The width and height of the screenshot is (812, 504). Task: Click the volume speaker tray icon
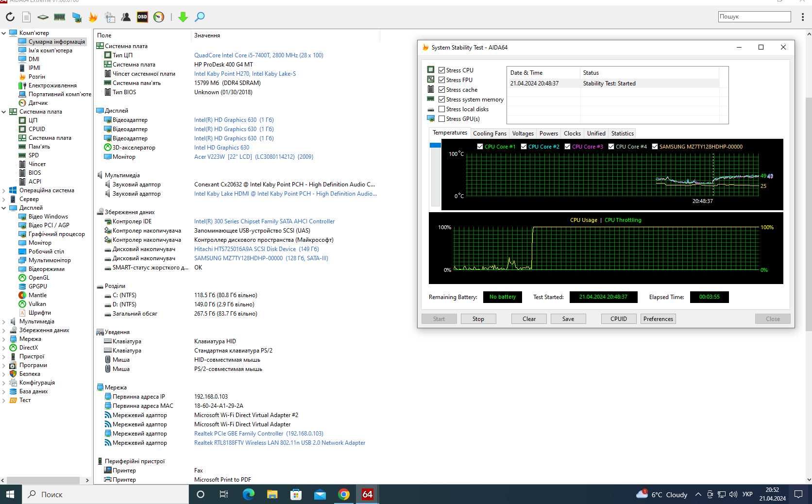pyautogui.click(x=733, y=494)
